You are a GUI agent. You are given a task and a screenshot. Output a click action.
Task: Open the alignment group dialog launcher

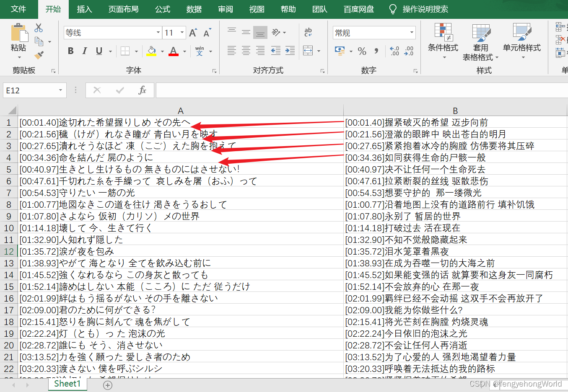(x=323, y=71)
